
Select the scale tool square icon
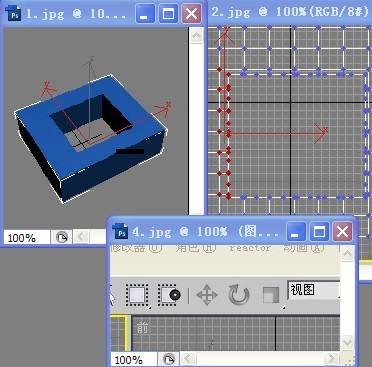click(x=271, y=295)
